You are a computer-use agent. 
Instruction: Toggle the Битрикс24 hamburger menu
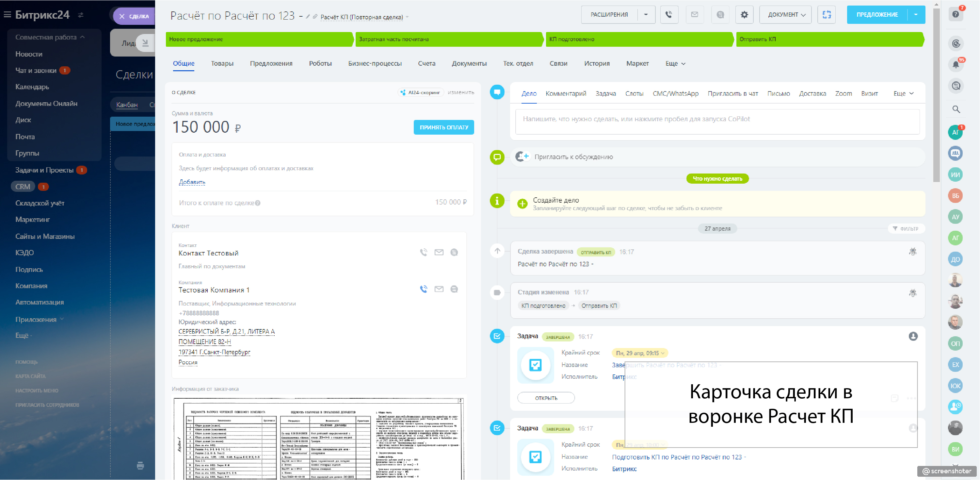tap(7, 14)
